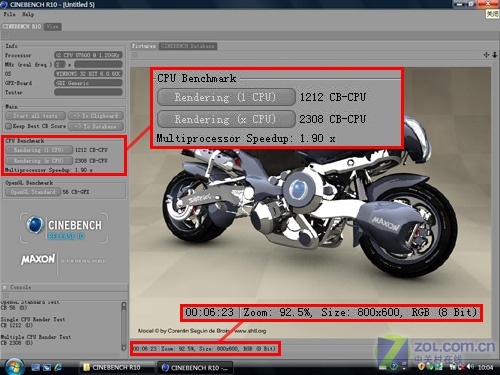Click the help icon in taskbar
The width and height of the screenshot is (500, 375).
[x=394, y=367]
